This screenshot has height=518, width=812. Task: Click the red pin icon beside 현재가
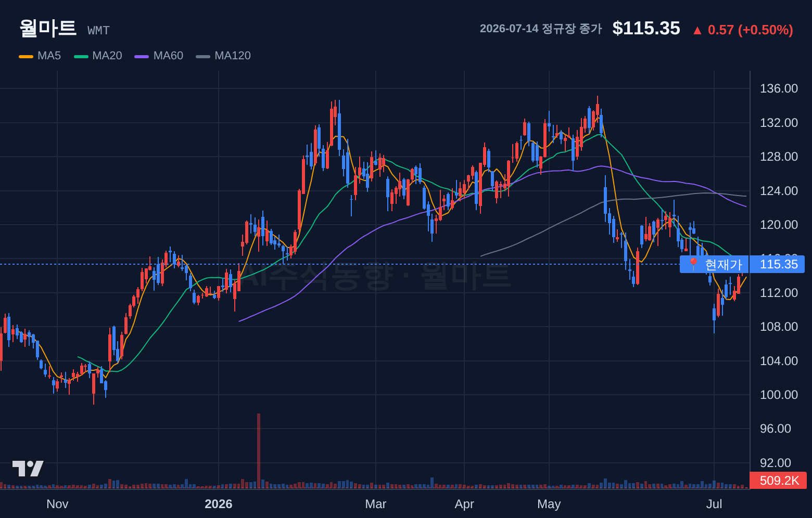tap(693, 264)
